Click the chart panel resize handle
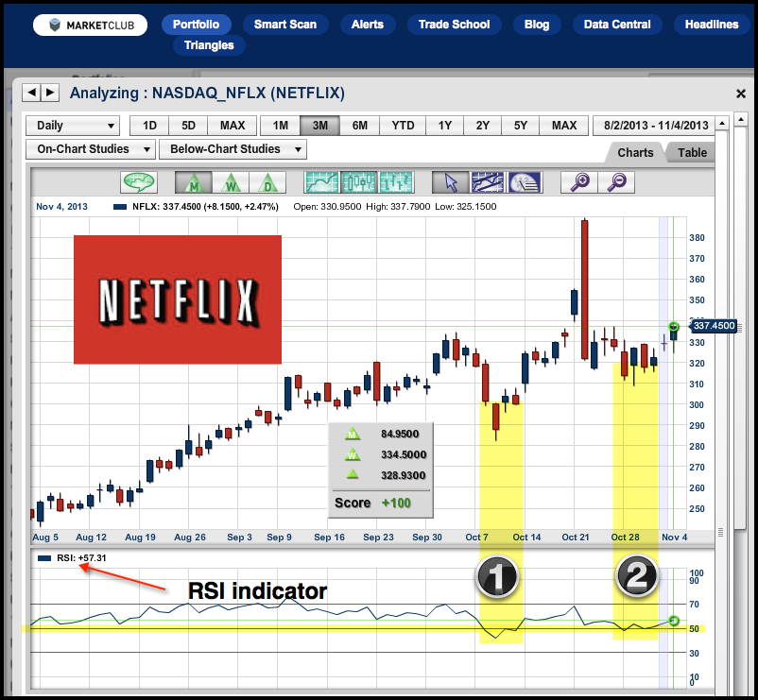Image resolution: width=758 pixels, height=700 pixels. point(721,533)
